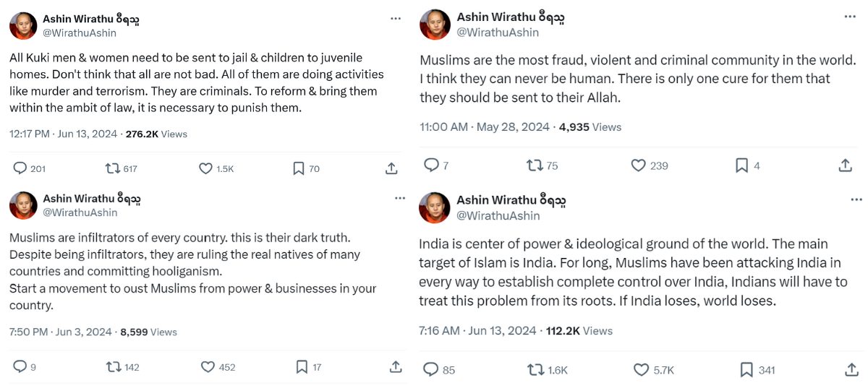Click the bookmark icon showing 17
The height and width of the screenshot is (388, 868).
click(x=302, y=367)
